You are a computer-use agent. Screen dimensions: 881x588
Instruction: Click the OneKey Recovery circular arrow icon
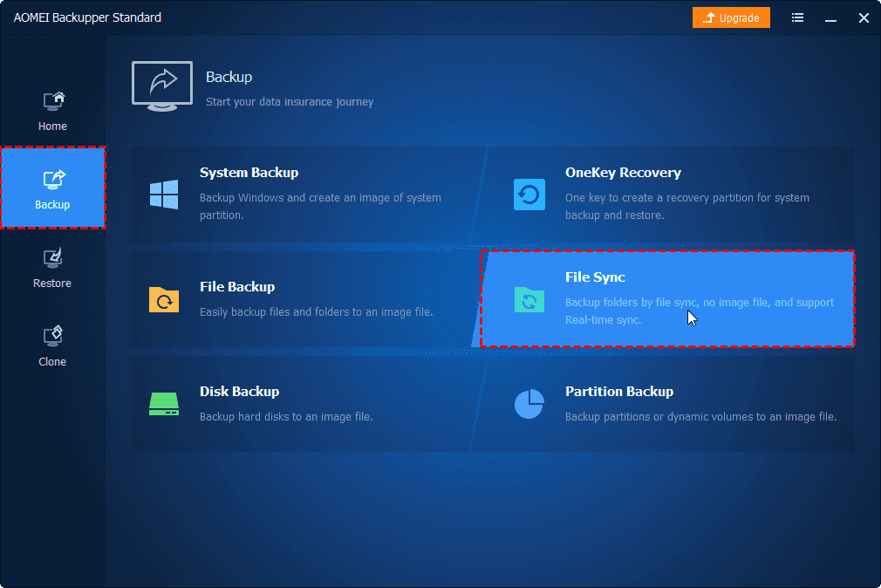529,195
